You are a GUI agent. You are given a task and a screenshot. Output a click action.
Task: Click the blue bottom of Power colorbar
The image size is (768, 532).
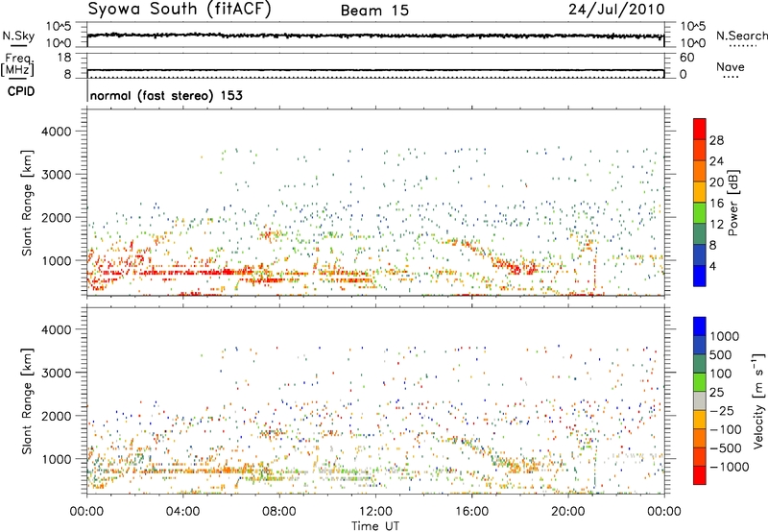(700, 276)
